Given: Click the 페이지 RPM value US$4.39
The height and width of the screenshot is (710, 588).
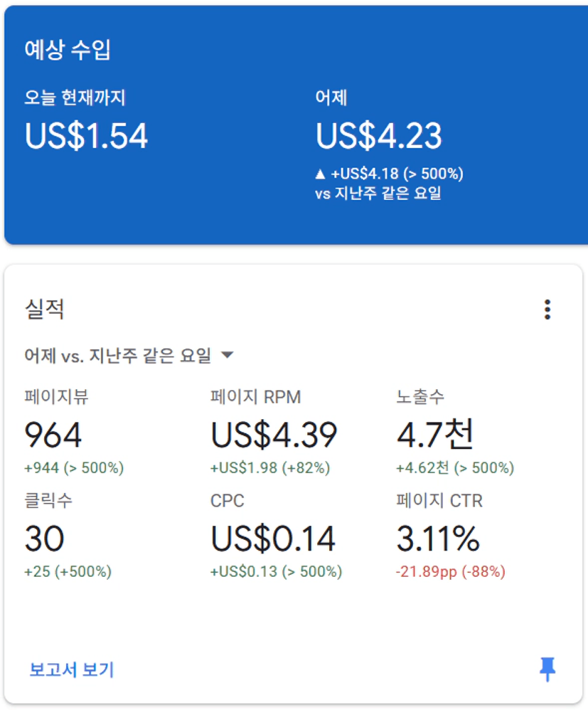Looking at the screenshot, I should pos(274,435).
